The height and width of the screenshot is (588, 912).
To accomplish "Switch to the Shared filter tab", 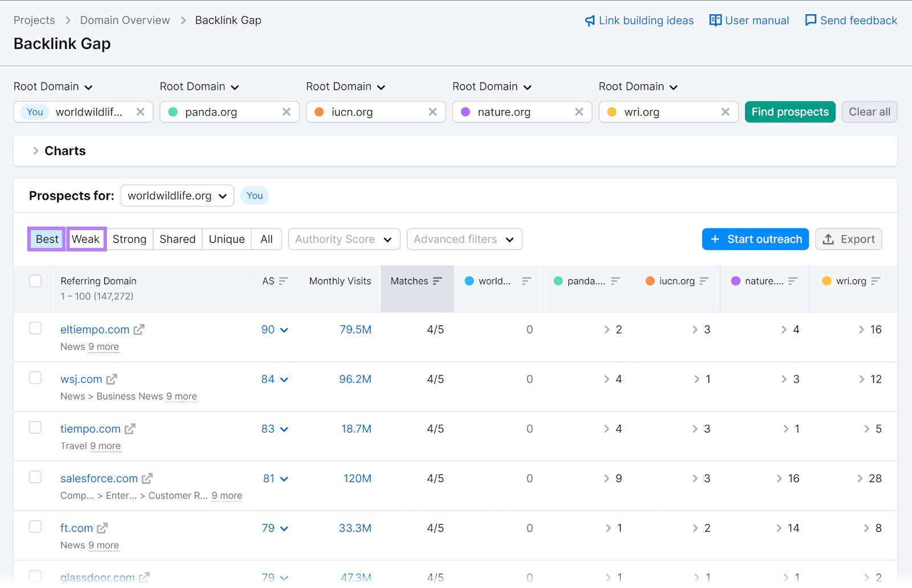I will tap(177, 239).
